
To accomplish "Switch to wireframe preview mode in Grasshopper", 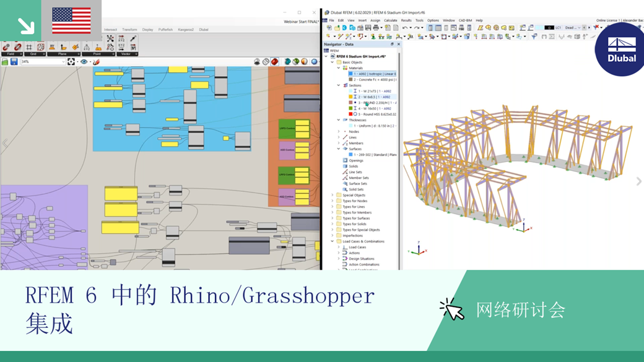I will (266, 61).
